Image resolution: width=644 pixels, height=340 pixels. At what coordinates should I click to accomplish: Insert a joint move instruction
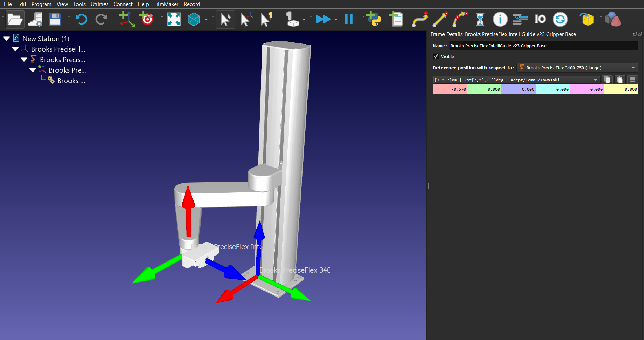click(420, 19)
